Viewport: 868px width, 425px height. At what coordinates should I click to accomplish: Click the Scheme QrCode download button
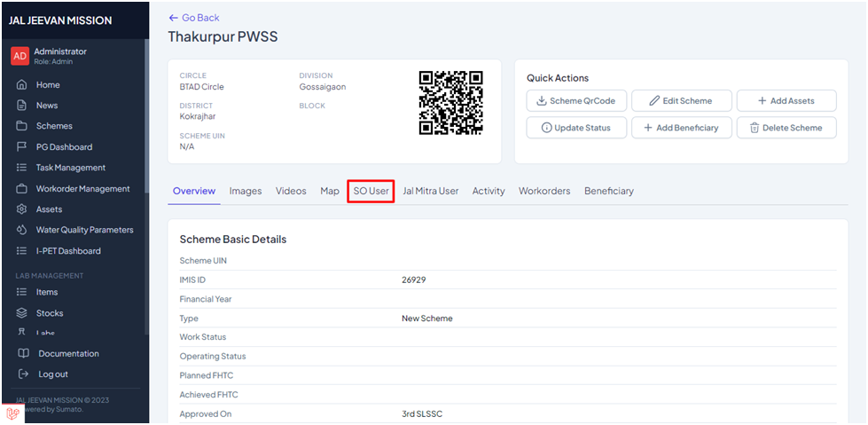click(x=576, y=101)
